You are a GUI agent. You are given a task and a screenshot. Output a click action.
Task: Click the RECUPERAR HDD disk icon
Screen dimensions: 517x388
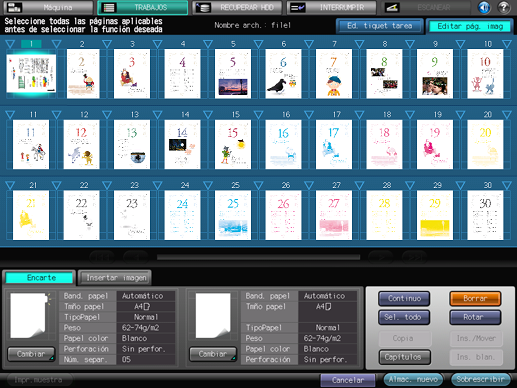(x=203, y=7)
